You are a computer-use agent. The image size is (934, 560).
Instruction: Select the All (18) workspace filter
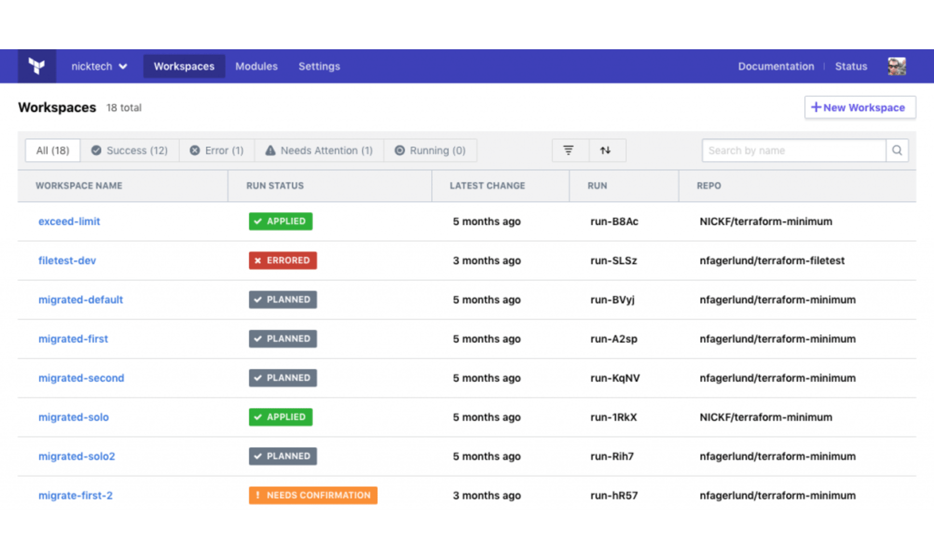click(x=52, y=150)
